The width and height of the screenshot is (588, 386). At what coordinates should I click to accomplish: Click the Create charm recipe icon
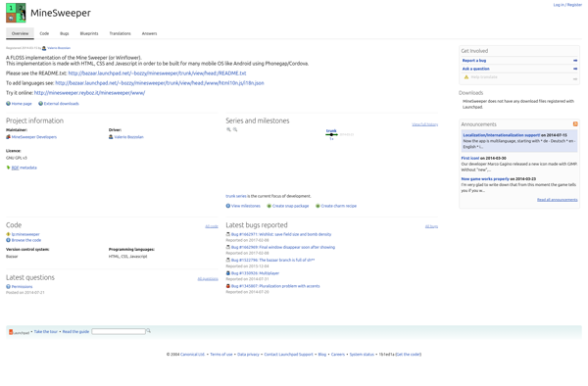point(318,206)
